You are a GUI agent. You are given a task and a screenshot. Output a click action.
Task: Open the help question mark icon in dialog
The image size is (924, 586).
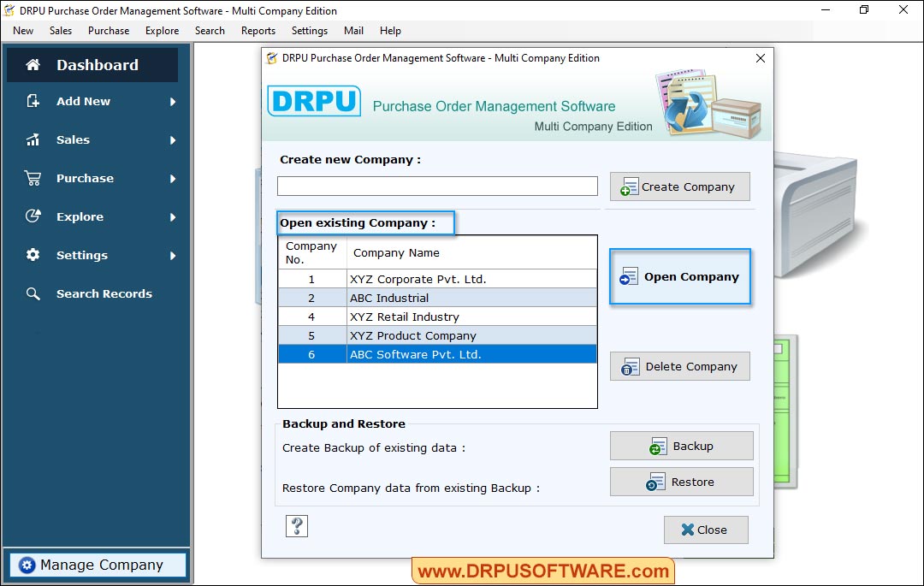pyautogui.click(x=296, y=525)
